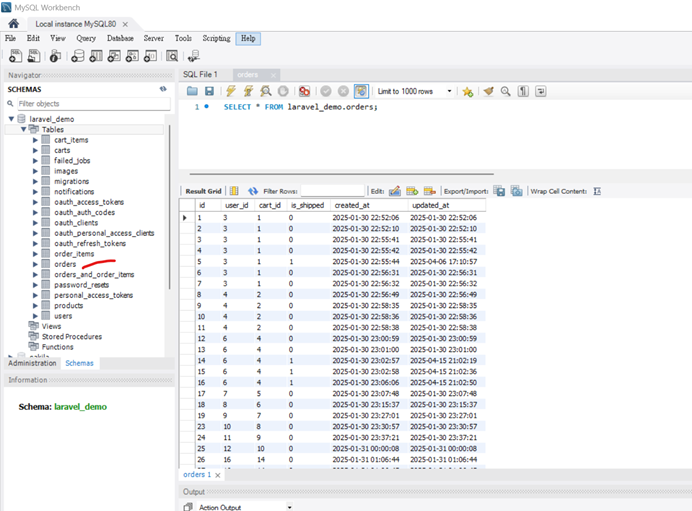Refresh result grid data icon

pyautogui.click(x=252, y=191)
